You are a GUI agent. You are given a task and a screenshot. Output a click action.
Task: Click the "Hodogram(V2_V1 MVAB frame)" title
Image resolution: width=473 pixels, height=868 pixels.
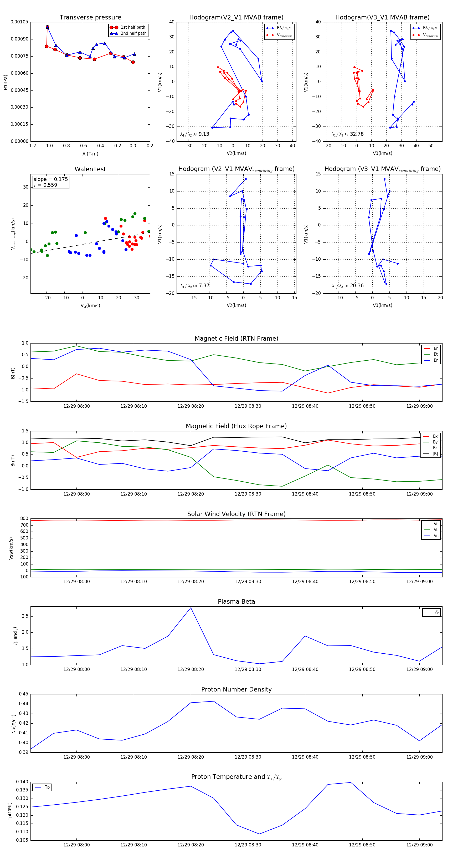(x=236, y=18)
